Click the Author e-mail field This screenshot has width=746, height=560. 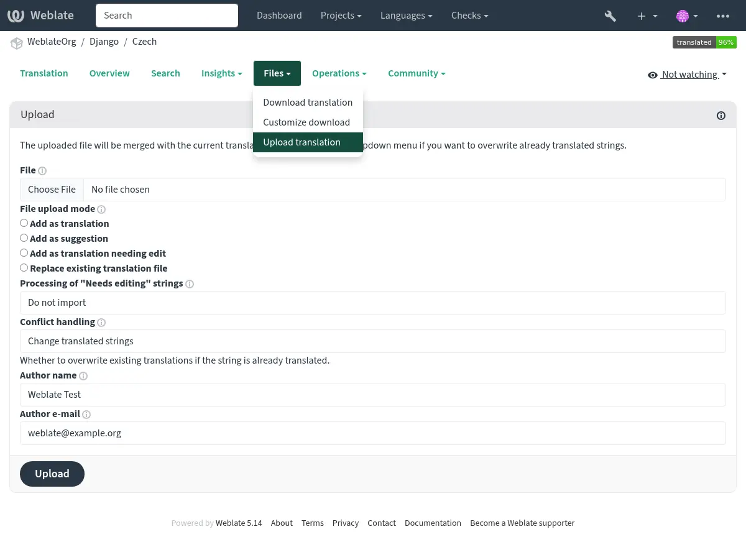coord(373,433)
